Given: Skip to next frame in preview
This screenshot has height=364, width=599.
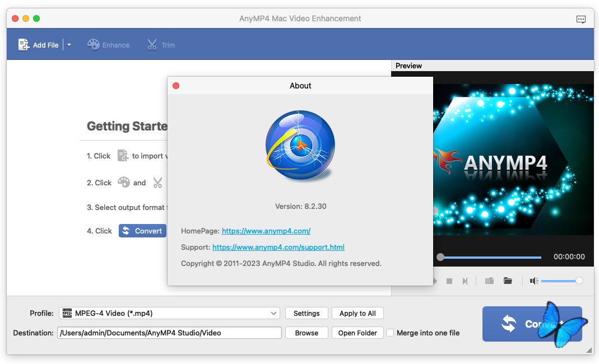Looking at the screenshot, I should (x=465, y=281).
